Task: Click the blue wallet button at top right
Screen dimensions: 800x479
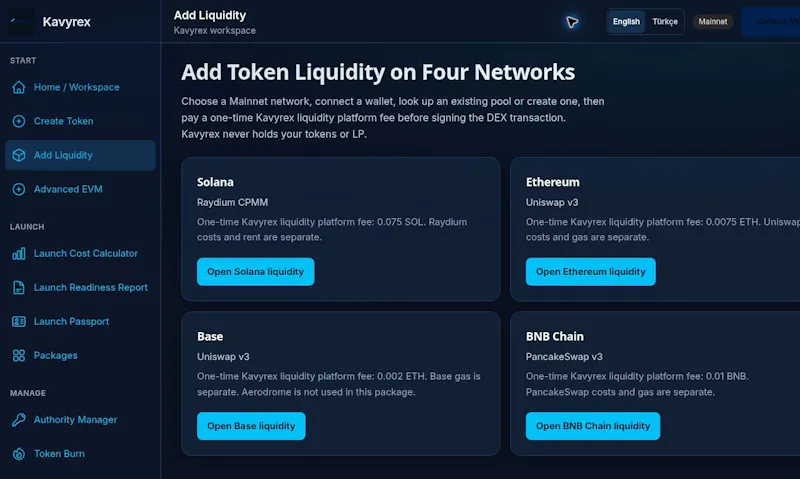Action: point(771,21)
